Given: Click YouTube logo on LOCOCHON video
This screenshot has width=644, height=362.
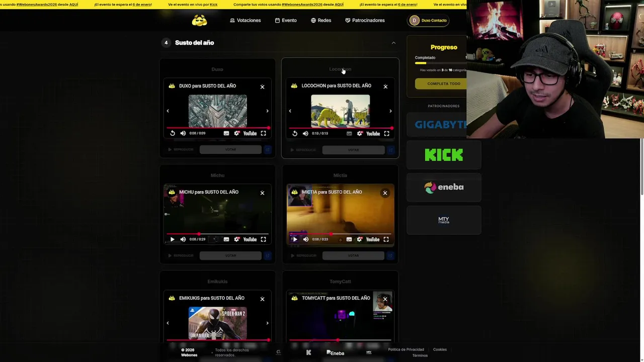Looking at the screenshot, I should point(373,133).
